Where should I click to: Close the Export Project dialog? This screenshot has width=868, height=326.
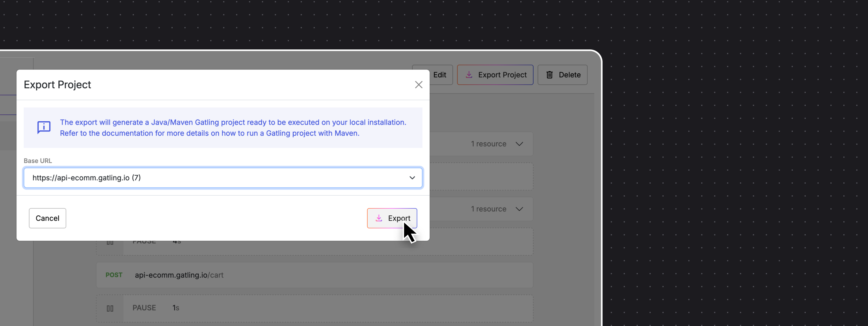418,85
